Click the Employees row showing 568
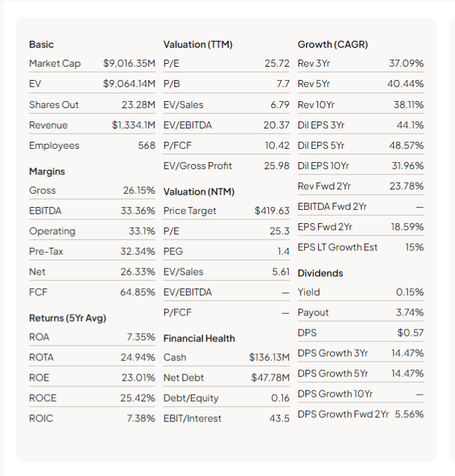This screenshot has height=476, width=455. 92,145
